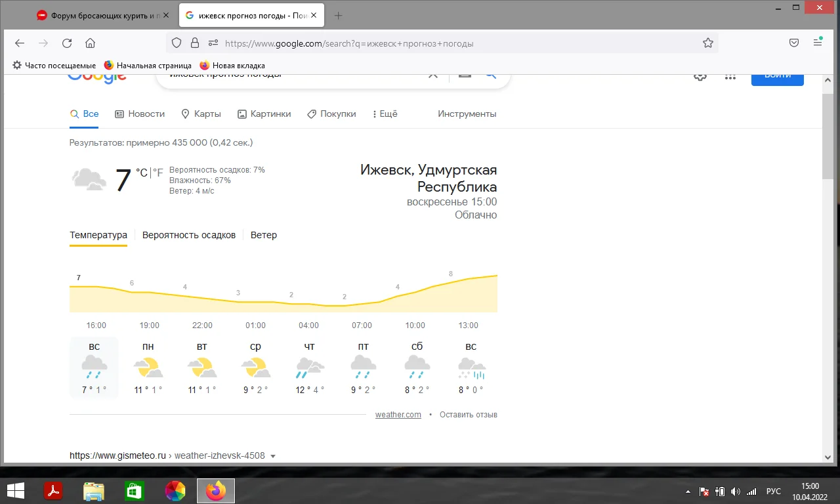Expand the Ещё search options menu
The image size is (840, 504).
pyautogui.click(x=385, y=114)
